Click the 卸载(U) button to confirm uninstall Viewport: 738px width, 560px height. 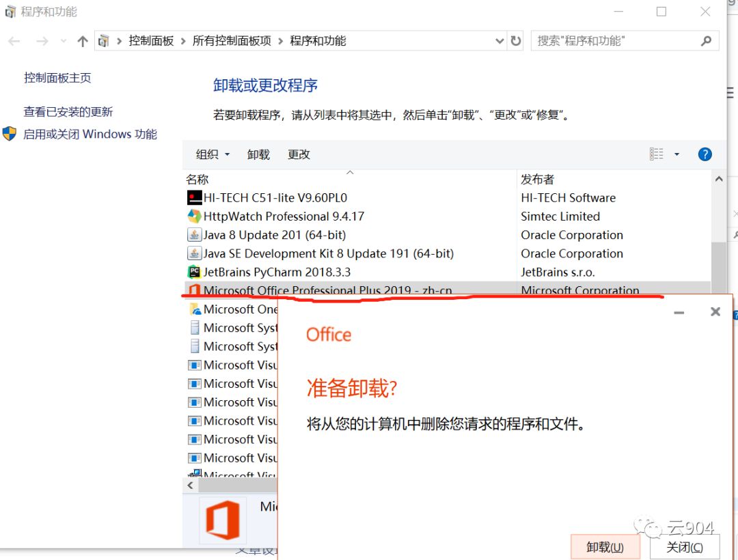pos(605,546)
